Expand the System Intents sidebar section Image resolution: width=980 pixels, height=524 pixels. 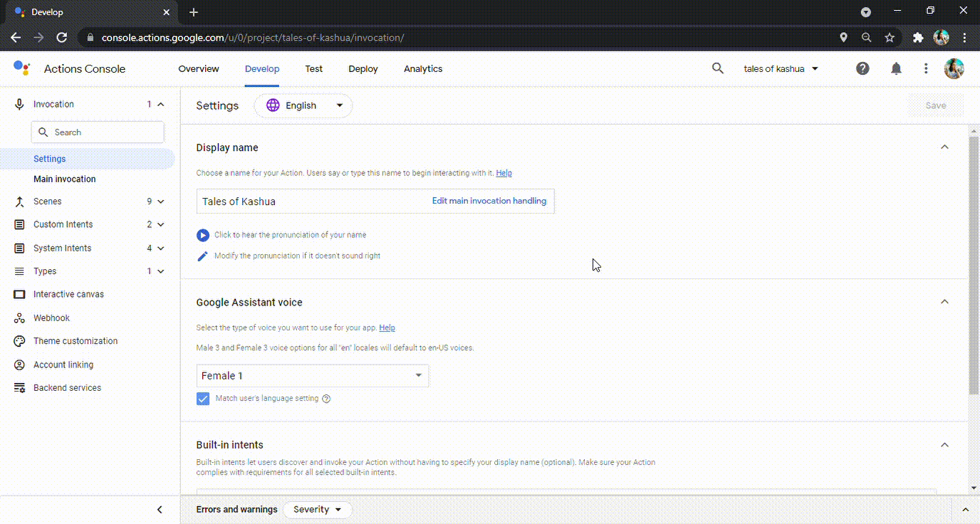point(161,248)
